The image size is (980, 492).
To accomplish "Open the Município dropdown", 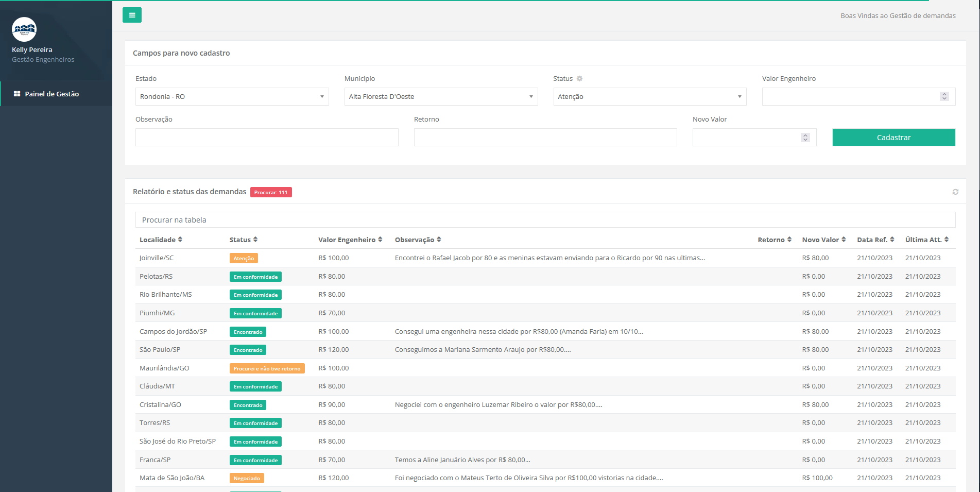I will pyautogui.click(x=441, y=97).
